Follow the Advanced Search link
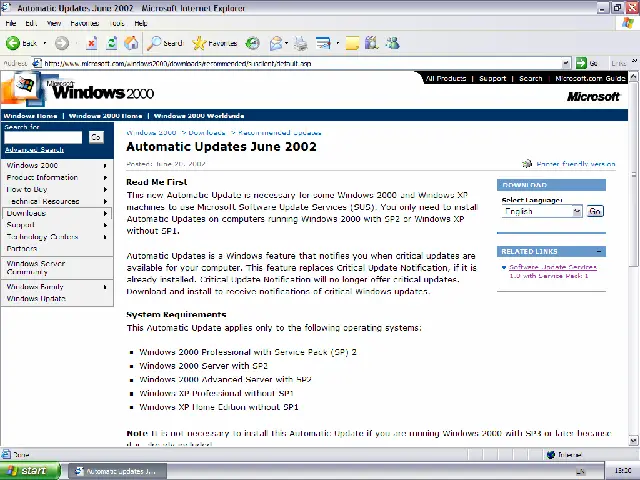The image size is (640, 480). pyautogui.click(x=34, y=150)
